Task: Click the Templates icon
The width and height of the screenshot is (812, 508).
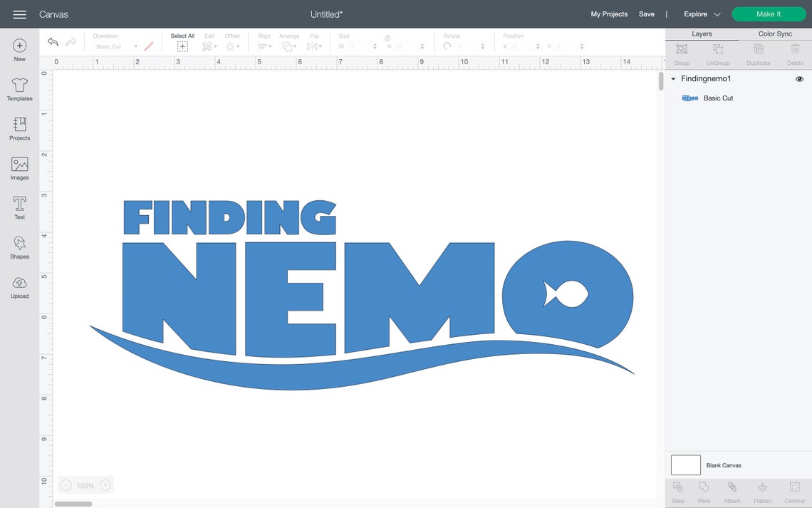Action: pos(19,88)
